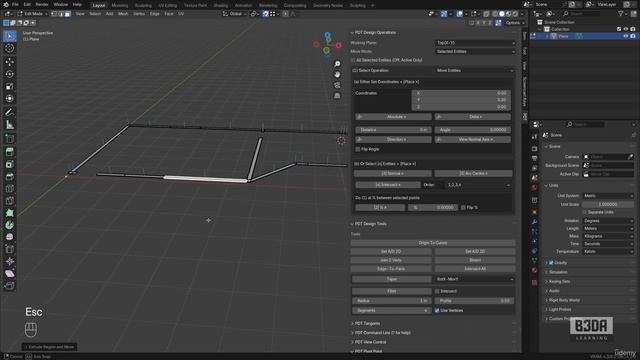Select the Select Box tool in left toolbar

[x=9, y=36]
